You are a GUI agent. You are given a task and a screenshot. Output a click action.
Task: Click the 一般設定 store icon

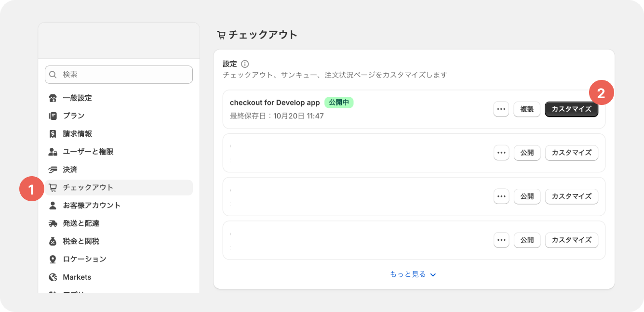53,98
